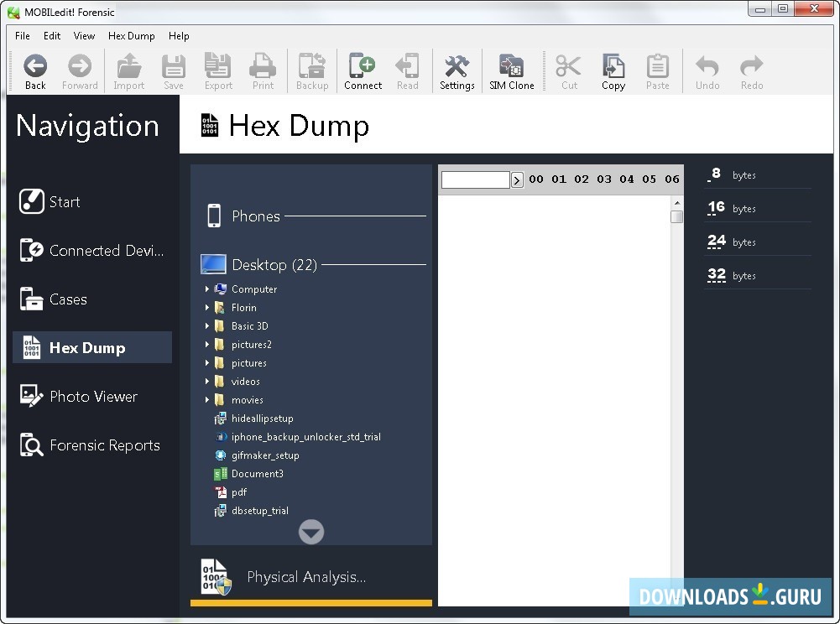Screen dimensions: 840x624
Task: Click the Forward toolbar icon
Action: [80, 72]
